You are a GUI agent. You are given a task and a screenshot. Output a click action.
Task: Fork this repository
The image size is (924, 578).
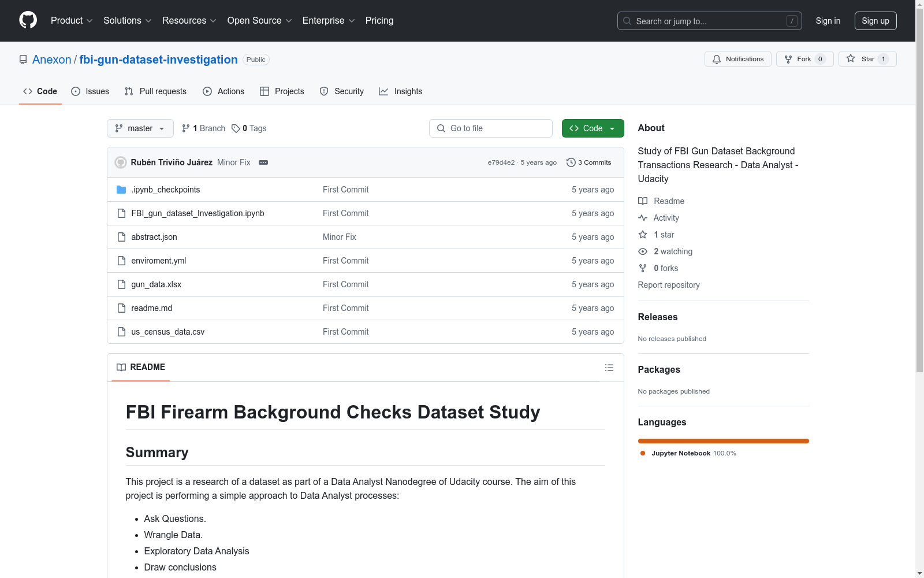[804, 59]
